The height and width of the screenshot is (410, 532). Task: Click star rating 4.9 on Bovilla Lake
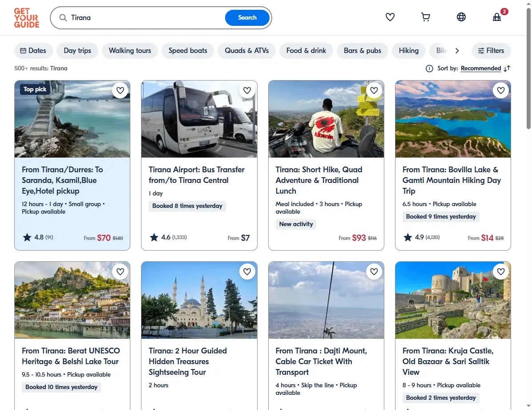click(421, 237)
